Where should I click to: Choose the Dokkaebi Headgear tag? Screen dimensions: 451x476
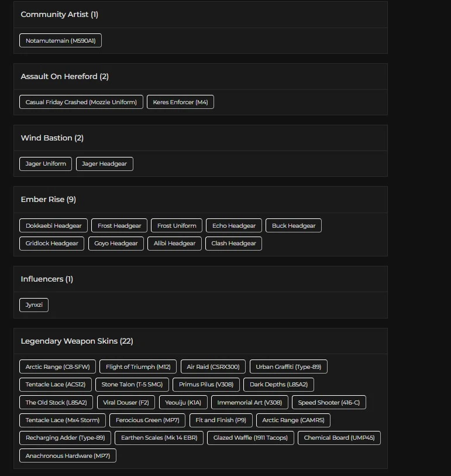53,225
